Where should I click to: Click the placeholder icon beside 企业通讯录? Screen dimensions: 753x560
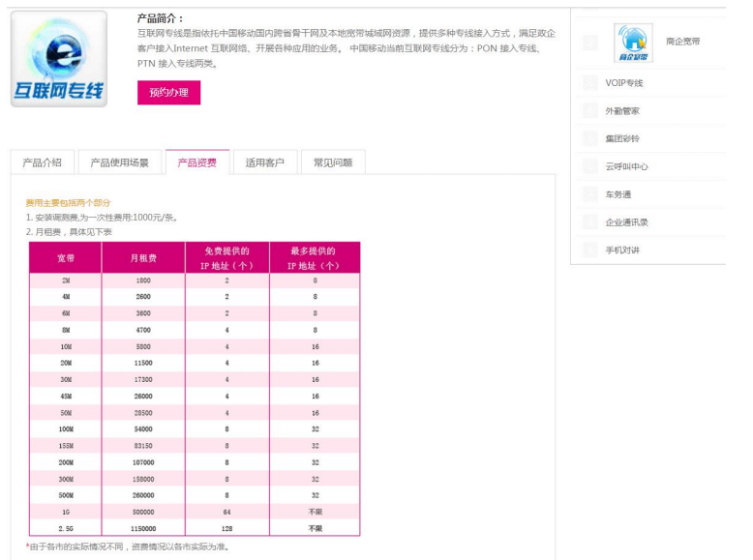click(x=590, y=222)
